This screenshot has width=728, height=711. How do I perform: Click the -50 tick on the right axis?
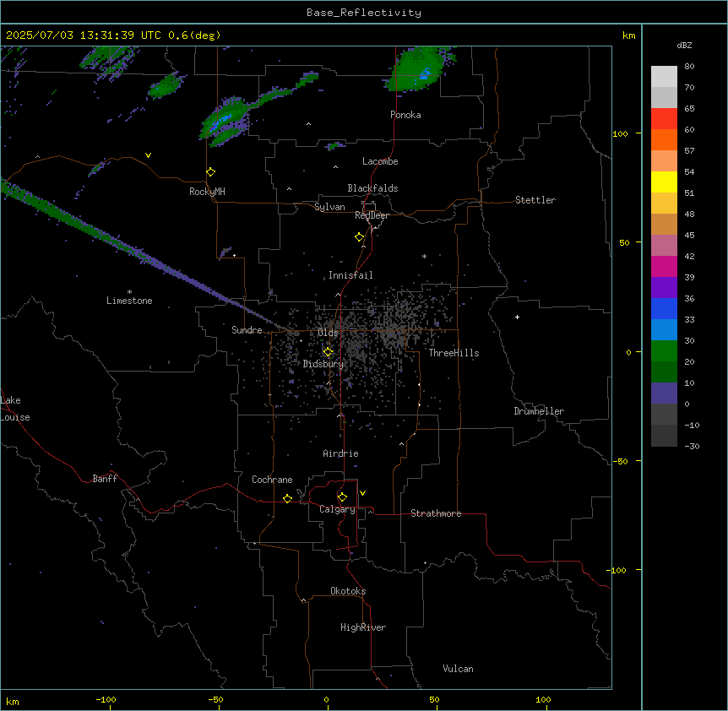pyautogui.click(x=621, y=461)
